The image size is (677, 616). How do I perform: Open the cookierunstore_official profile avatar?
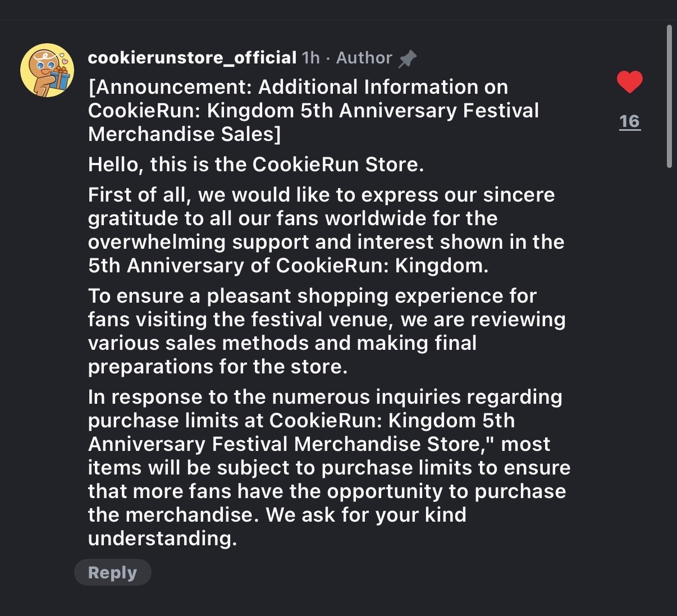click(47, 70)
